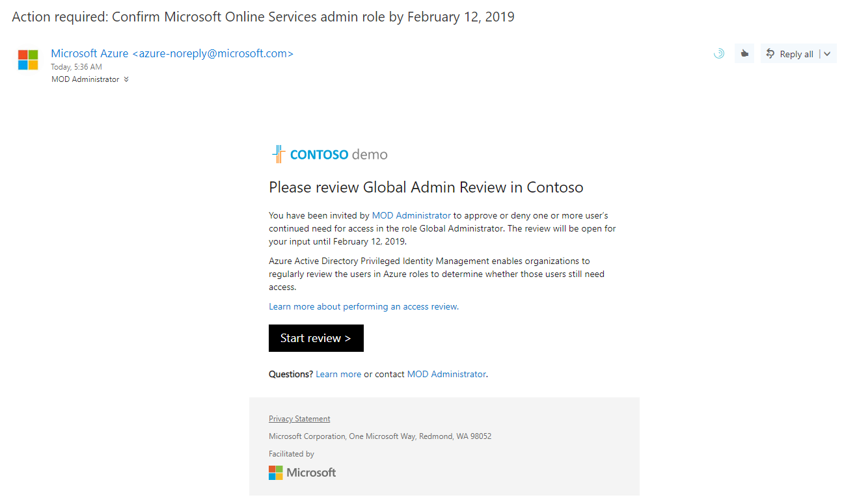
Task: Click the Microsoft logo in footer
Action: click(x=303, y=473)
